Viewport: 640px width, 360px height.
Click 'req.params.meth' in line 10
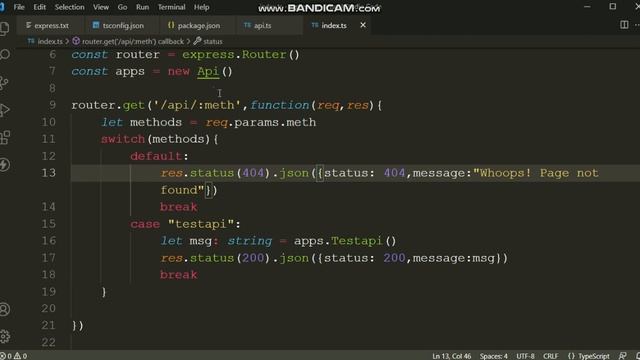[261, 122]
